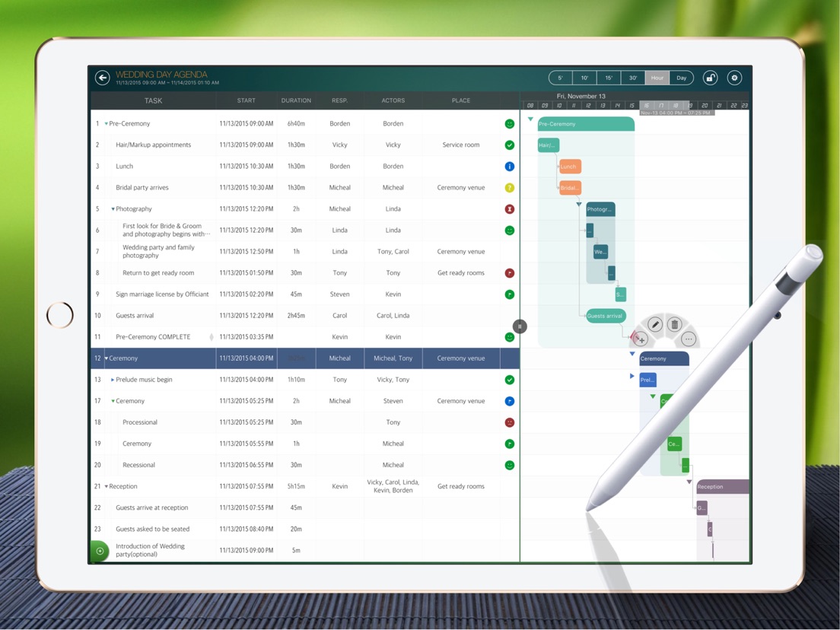840x630 pixels.
Task: Expand the Prelude music begin row
Action: [x=113, y=380]
